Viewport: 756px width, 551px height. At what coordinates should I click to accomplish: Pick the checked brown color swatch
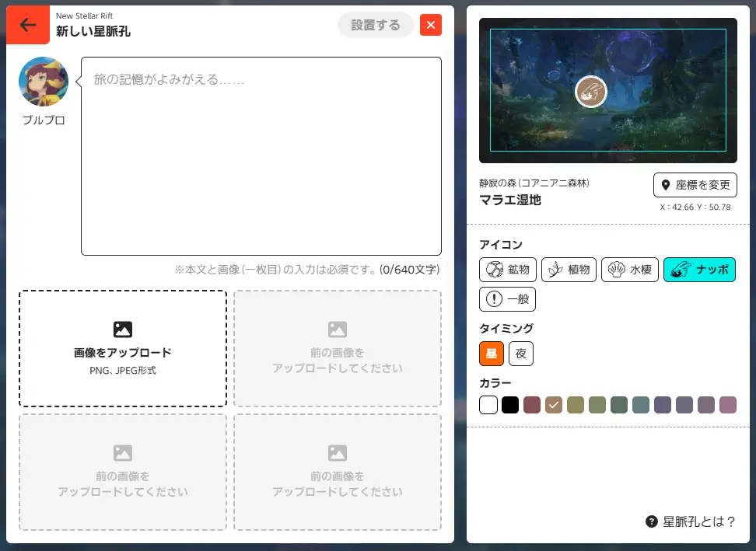(x=554, y=405)
